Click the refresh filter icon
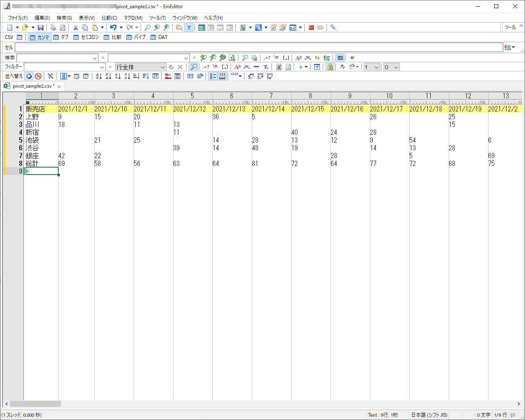 171,67
